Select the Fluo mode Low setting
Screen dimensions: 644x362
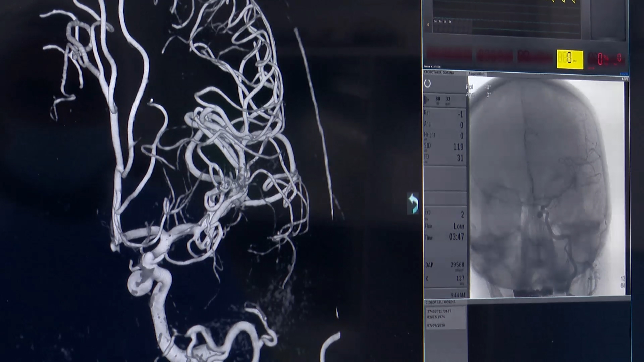click(x=459, y=226)
